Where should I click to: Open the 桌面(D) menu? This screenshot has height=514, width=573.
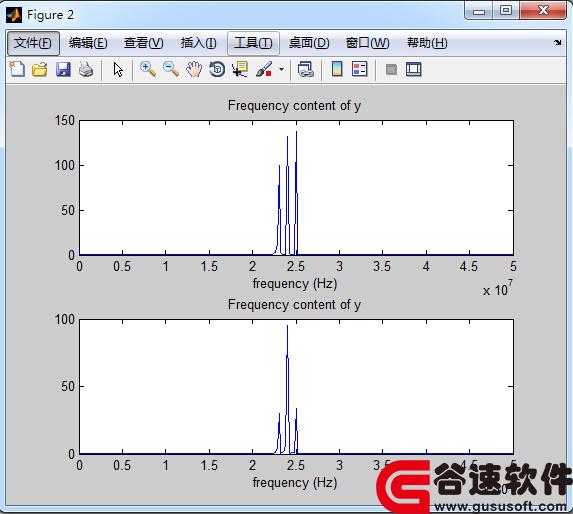tap(309, 43)
